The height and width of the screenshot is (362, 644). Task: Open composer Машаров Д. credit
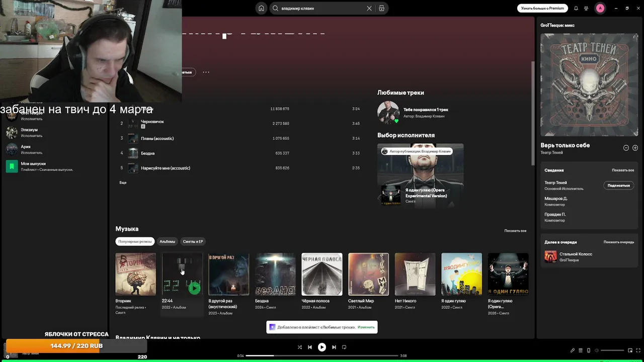[x=556, y=199]
